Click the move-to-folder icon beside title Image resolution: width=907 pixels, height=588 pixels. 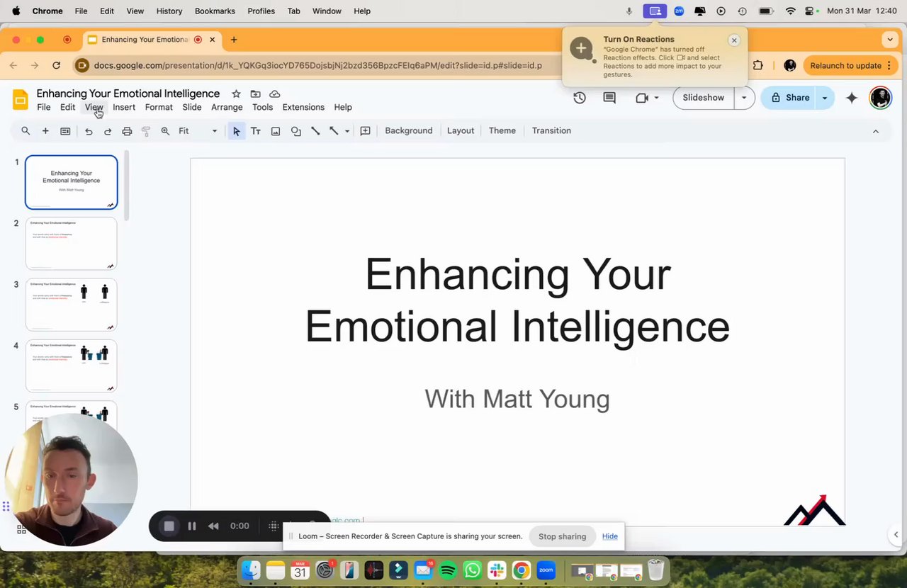click(x=255, y=94)
